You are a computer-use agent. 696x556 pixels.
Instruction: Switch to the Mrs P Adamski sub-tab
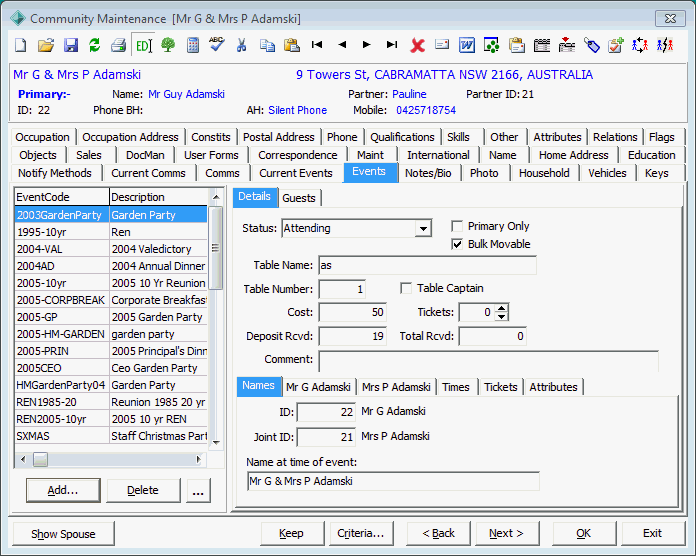[396, 387]
